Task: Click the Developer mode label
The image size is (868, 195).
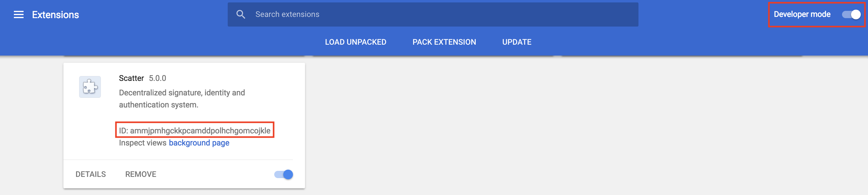Action: tap(802, 14)
